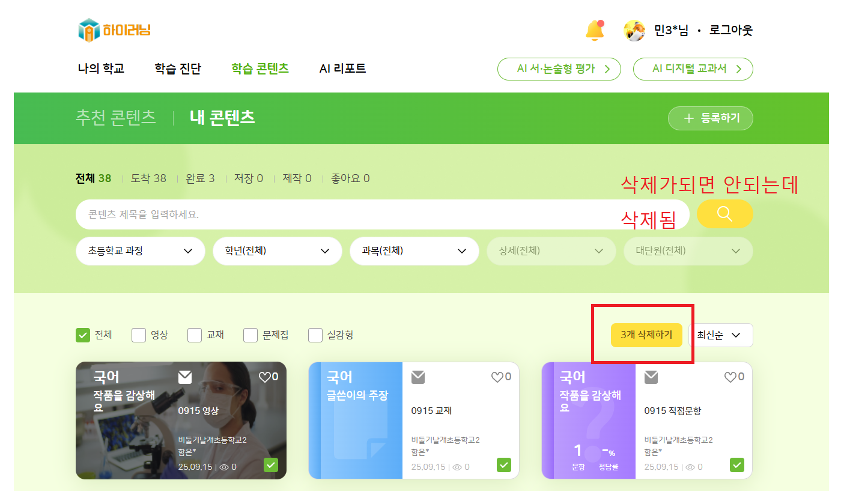Click the 3개 삭제하기 button
Viewport: 841px width, 504px height.
pos(646,335)
